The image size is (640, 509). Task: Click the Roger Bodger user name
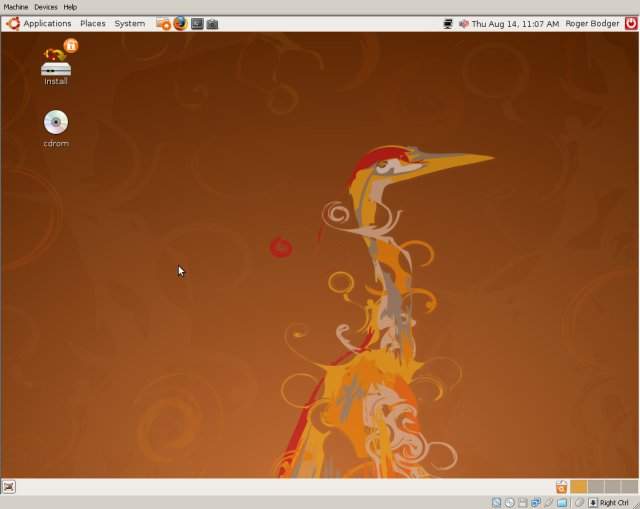591,23
